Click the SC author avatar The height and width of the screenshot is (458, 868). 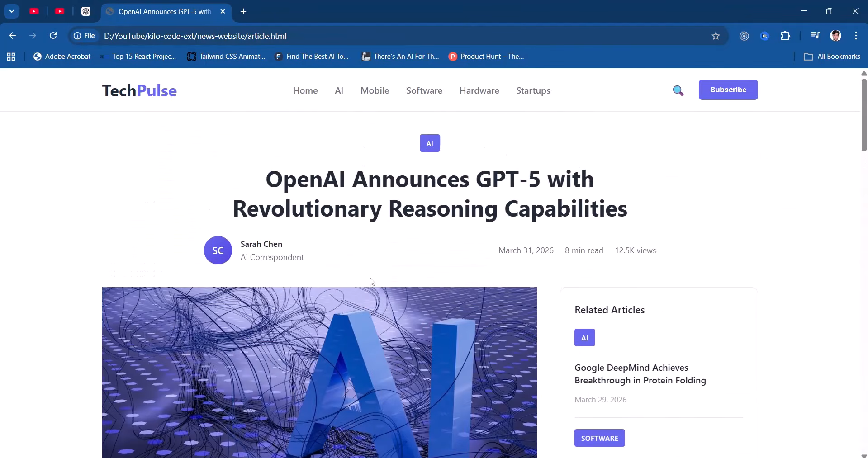click(218, 250)
